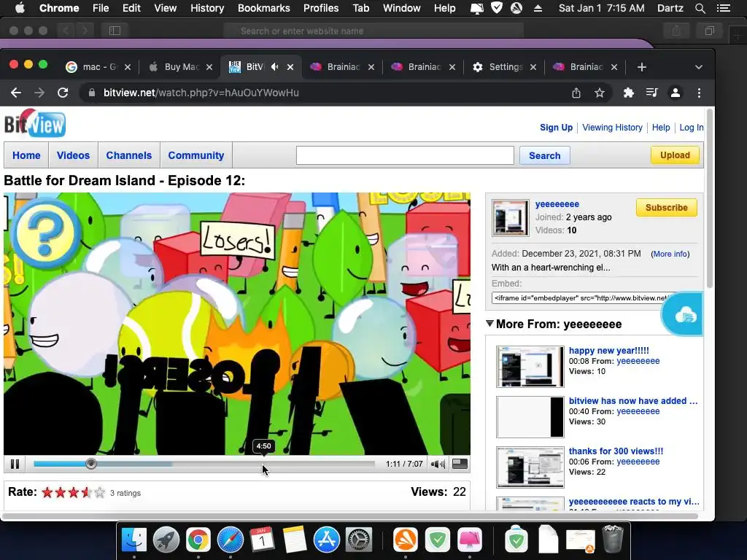Rate the video five stars
This screenshot has height=560, width=747.
click(x=99, y=492)
